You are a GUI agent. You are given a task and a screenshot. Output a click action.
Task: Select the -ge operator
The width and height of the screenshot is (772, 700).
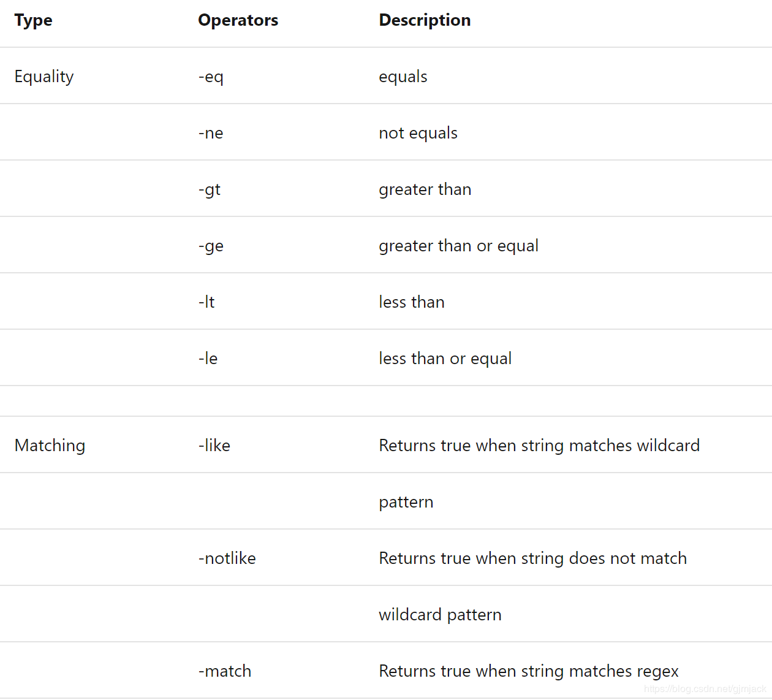211,246
